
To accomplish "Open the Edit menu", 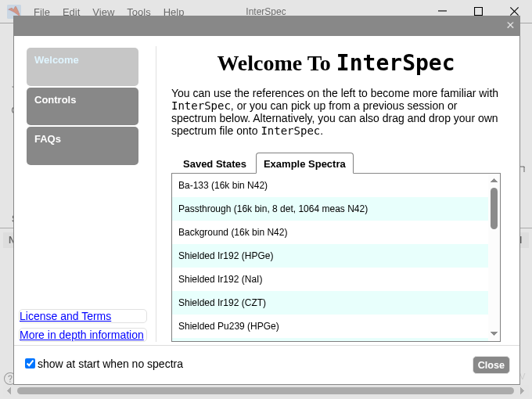I will (x=71, y=13).
